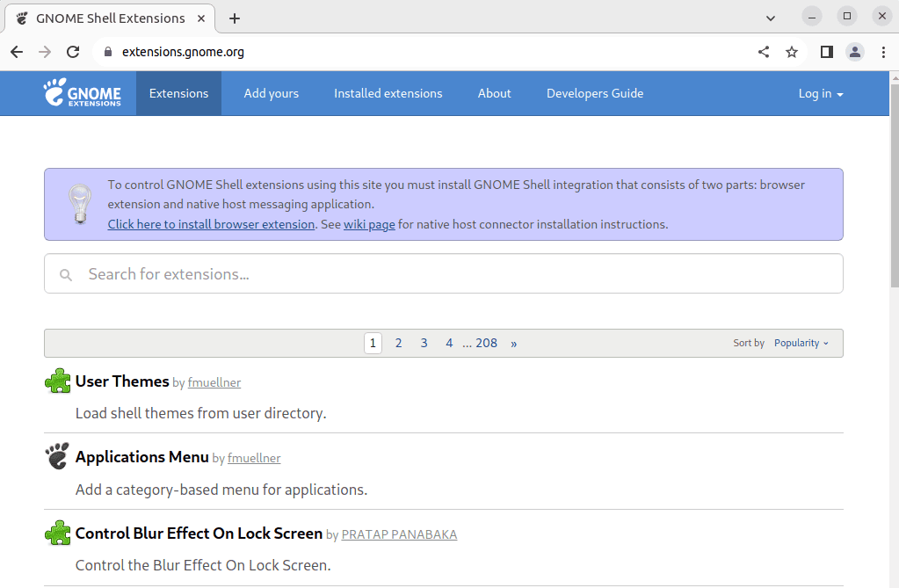The height and width of the screenshot is (588, 899).
Task: Click the GNOME Extensions logo in the navbar
Action: [83, 93]
